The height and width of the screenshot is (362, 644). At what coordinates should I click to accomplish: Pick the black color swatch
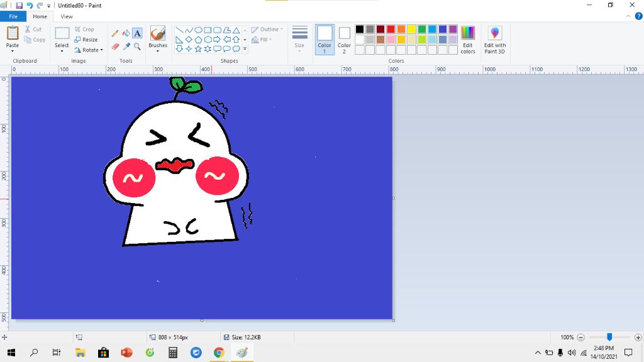pos(360,29)
